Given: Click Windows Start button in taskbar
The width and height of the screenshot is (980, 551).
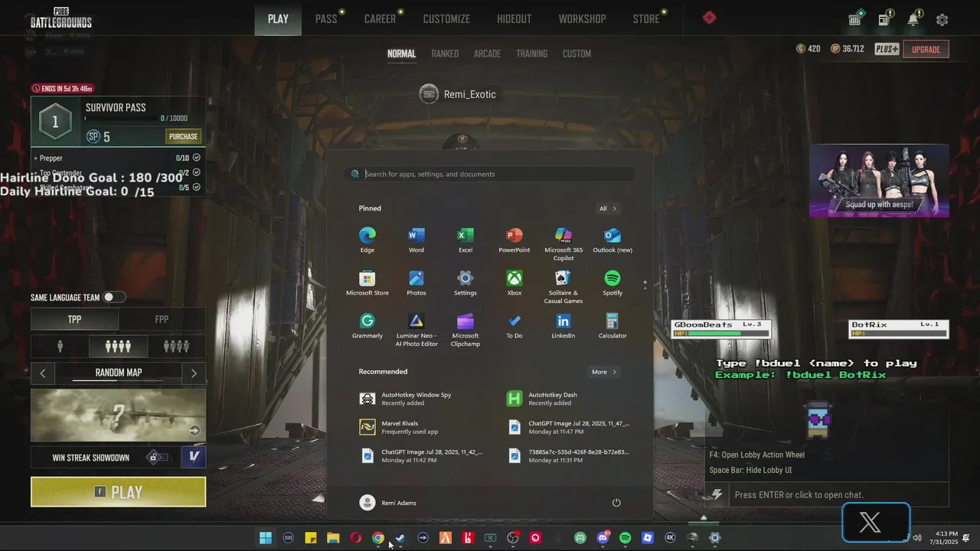Looking at the screenshot, I should pos(266,538).
